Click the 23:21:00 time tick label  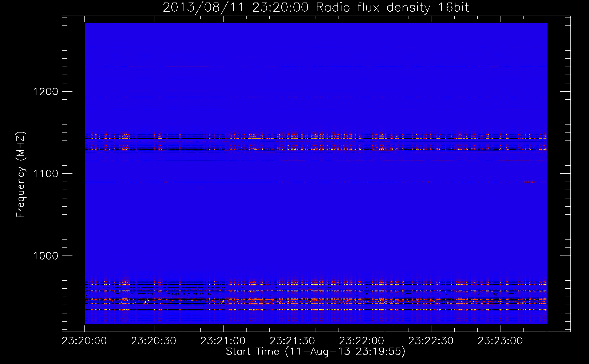pyautogui.click(x=223, y=341)
